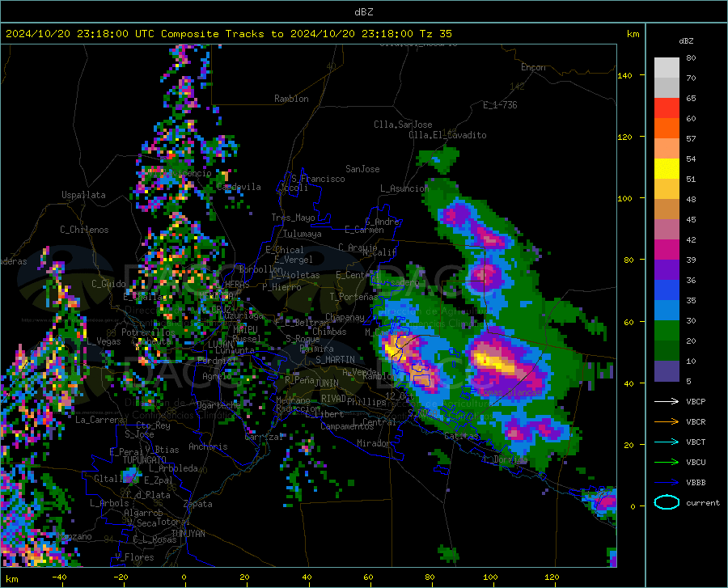Image resolution: width=728 pixels, height=588 pixels.
Task: Click the 'Lomas_Blancas' label near the storm
Action: (x=510, y=392)
